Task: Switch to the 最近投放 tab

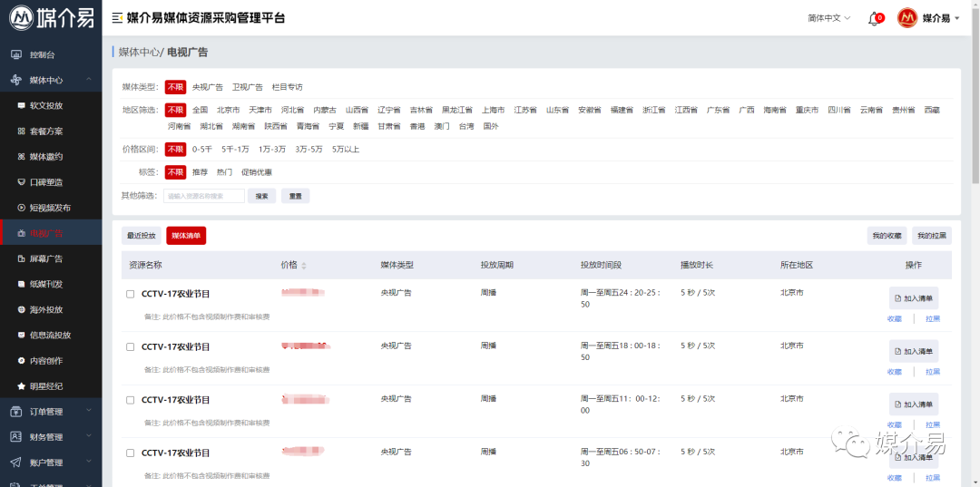Action: (x=141, y=236)
